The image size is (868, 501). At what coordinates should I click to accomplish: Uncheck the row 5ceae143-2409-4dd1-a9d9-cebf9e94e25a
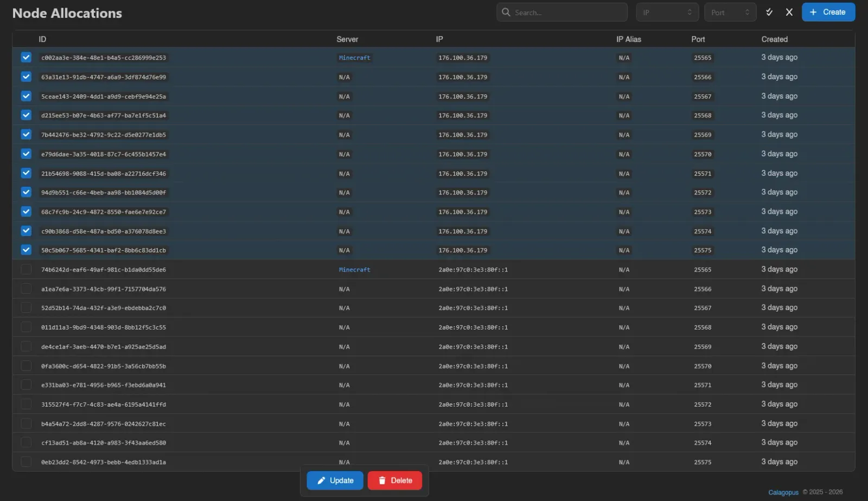(x=26, y=96)
